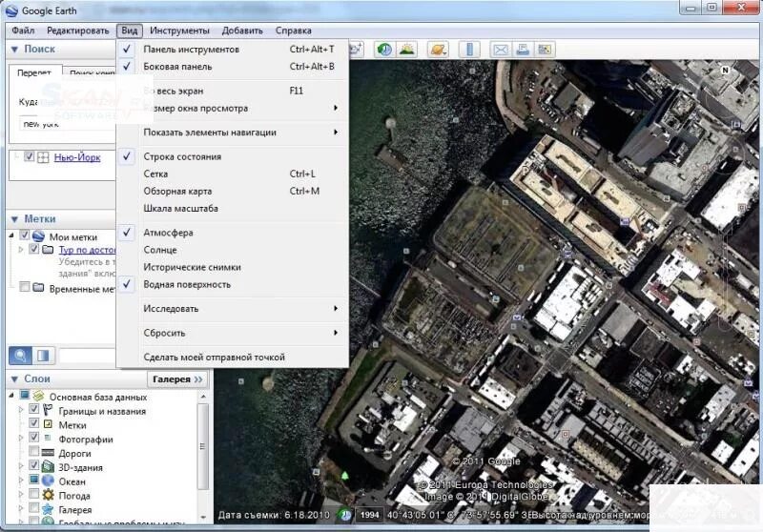The height and width of the screenshot is (532, 763).
Task: Open the Инструменты menu
Action: point(179,31)
